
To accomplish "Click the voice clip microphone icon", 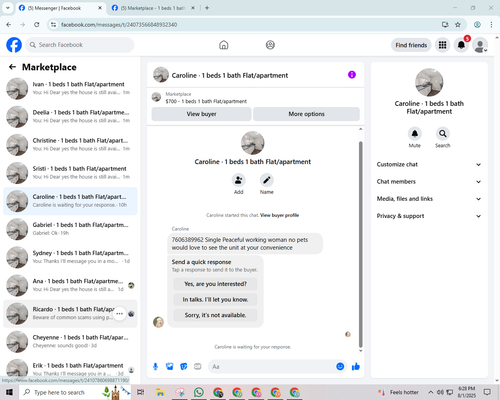I will (155, 367).
